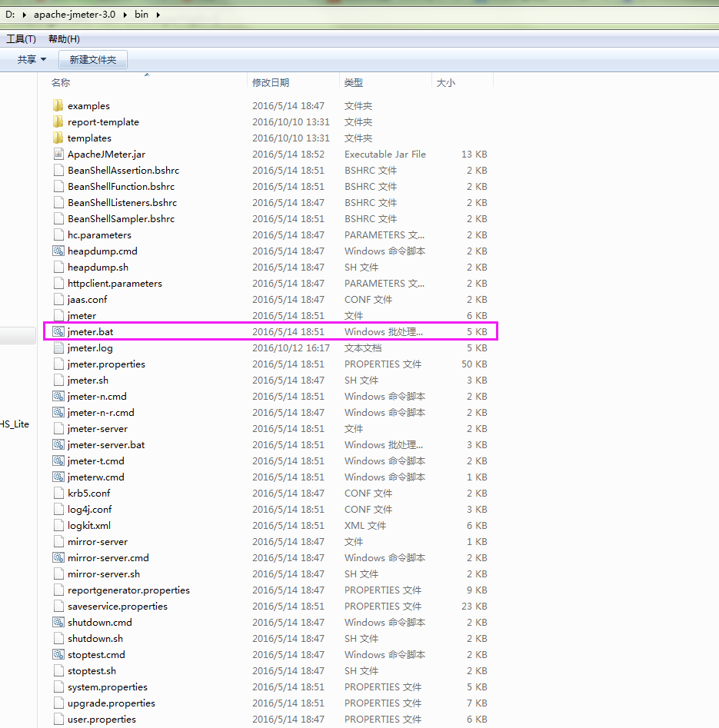Select the mirror-server.sh file name
Viewport: 719px width, 728px height.
pyautogui.click(x=104, y=573)
